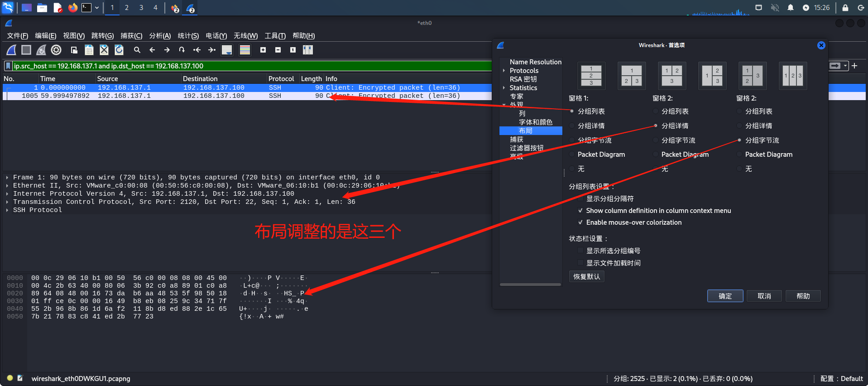Toggle auto-scroll during live capture
This screenshot has height=386, width=868.
pyautogui.click(x=227, y=50)
